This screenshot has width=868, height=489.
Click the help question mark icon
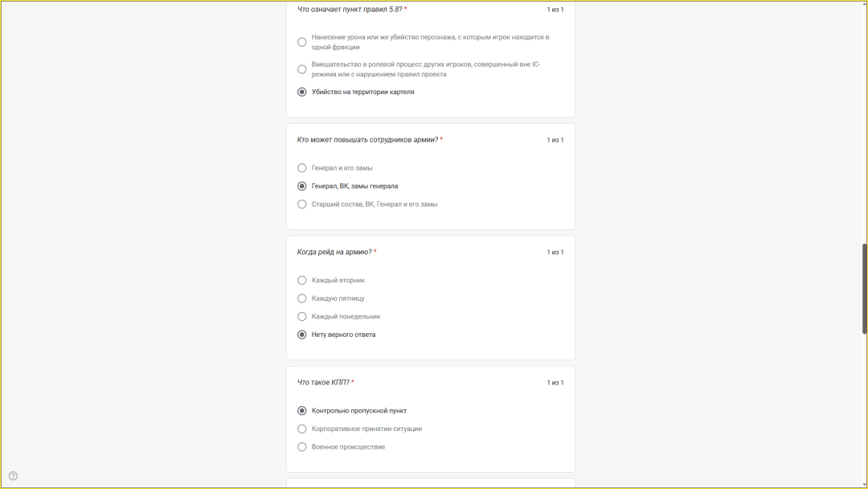(x=13, y=475)
